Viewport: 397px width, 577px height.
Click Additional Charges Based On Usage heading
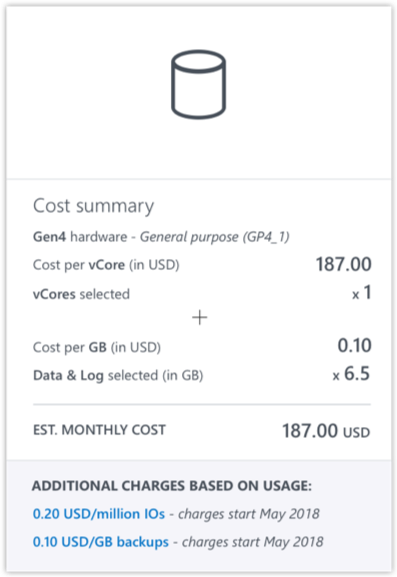(172, 486)
